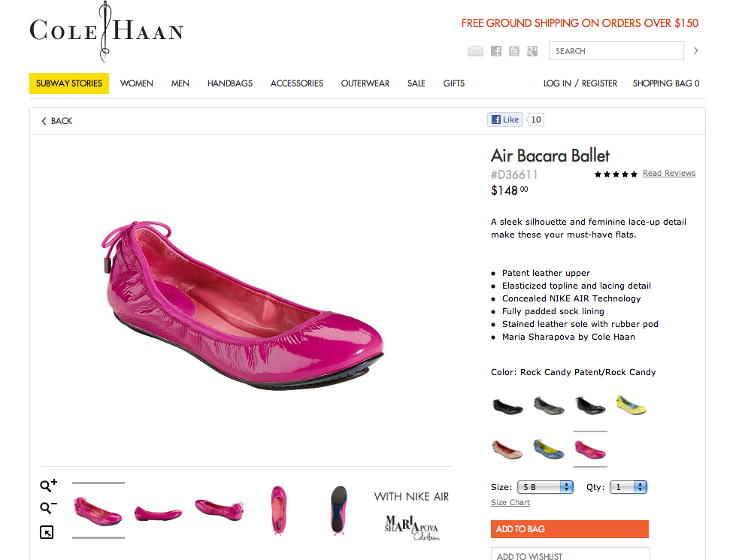Go back using the Back link
The width and height of the screenshot is (733, 560).
coord(57,121)
